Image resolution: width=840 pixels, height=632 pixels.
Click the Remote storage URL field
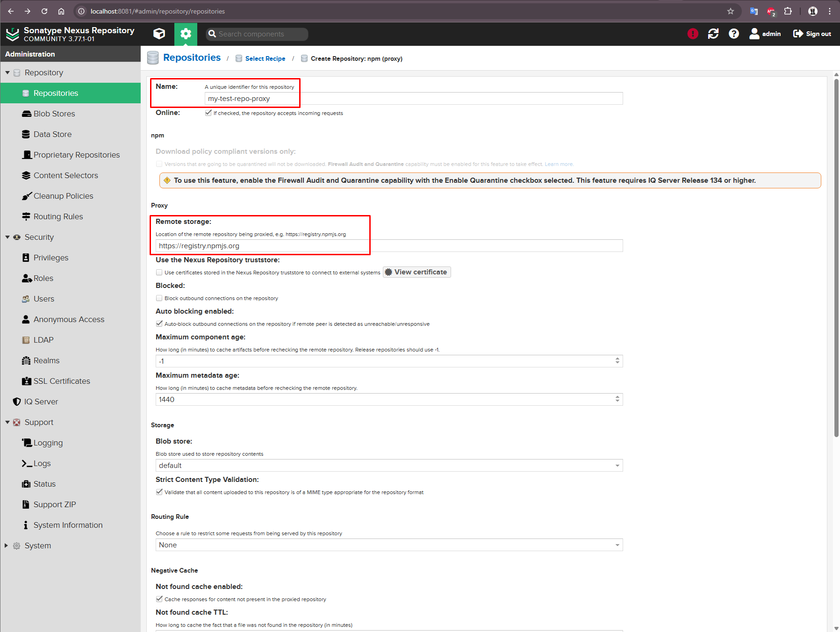[x=388, y=246]
